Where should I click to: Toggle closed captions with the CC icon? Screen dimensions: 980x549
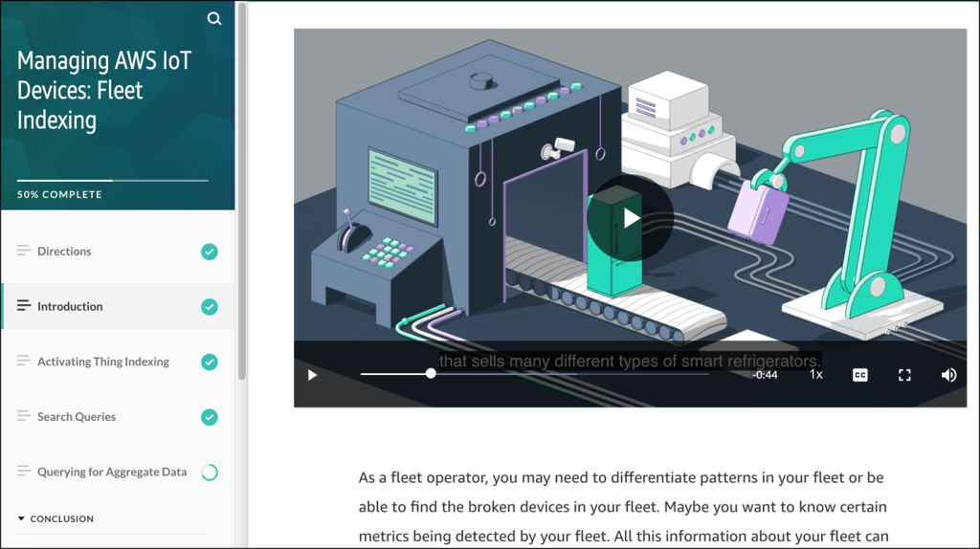(x=860, y=375)
